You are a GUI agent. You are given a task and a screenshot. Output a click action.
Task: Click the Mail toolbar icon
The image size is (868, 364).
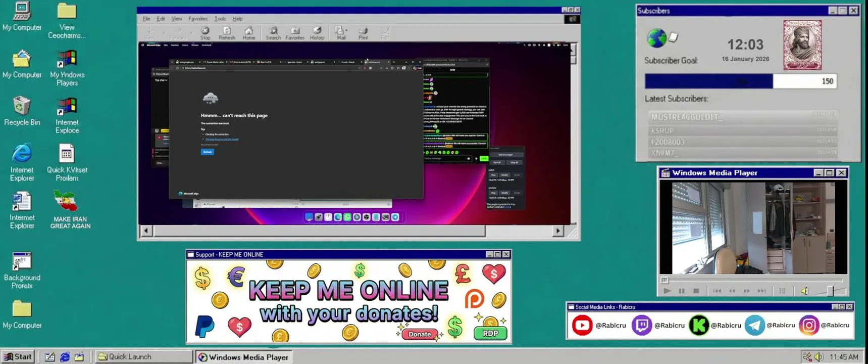pyautogui.click(x=340, y=33)
